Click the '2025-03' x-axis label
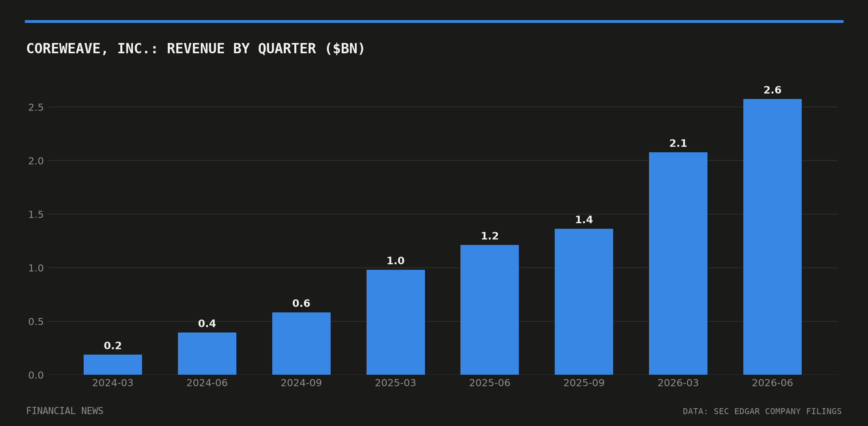Image resolution: width=868 pixels, height=426 pixels. pyautogui.click(x=396, y=383)
